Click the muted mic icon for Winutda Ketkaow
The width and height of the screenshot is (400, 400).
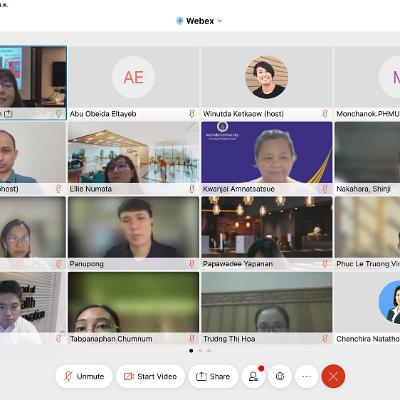tap(325, 114)
